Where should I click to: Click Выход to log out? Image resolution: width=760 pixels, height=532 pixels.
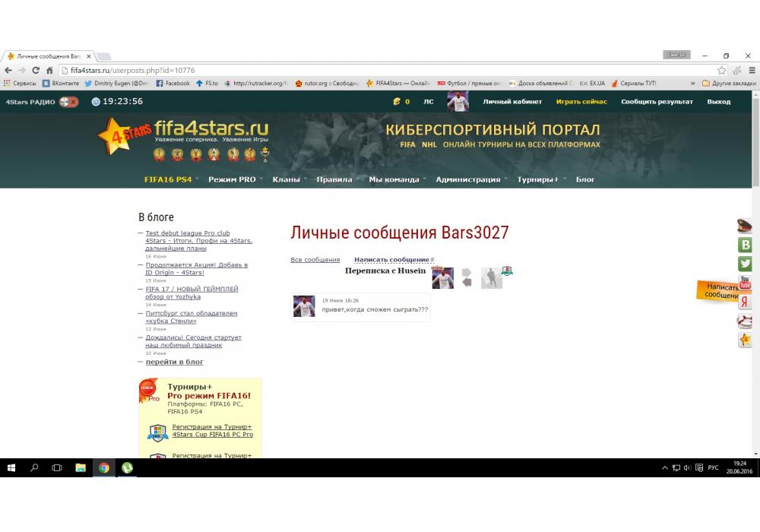pos(719,102)
